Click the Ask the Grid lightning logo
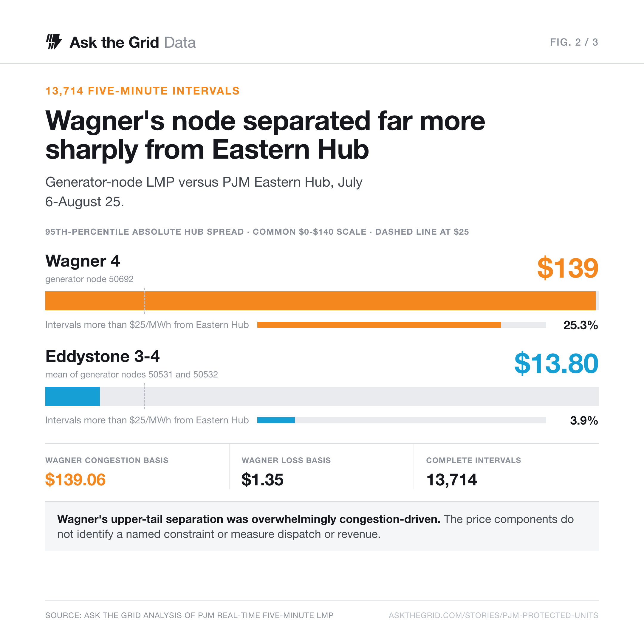 54,42
